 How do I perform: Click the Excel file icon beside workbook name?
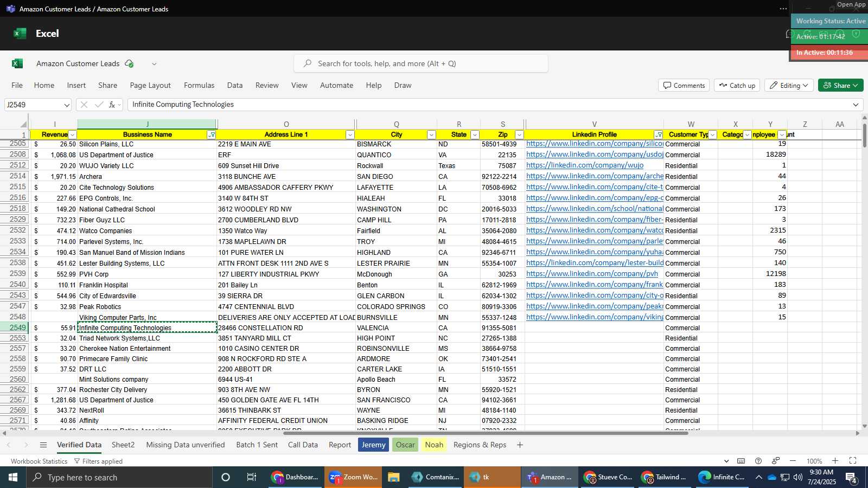click(x=17, y=63)
